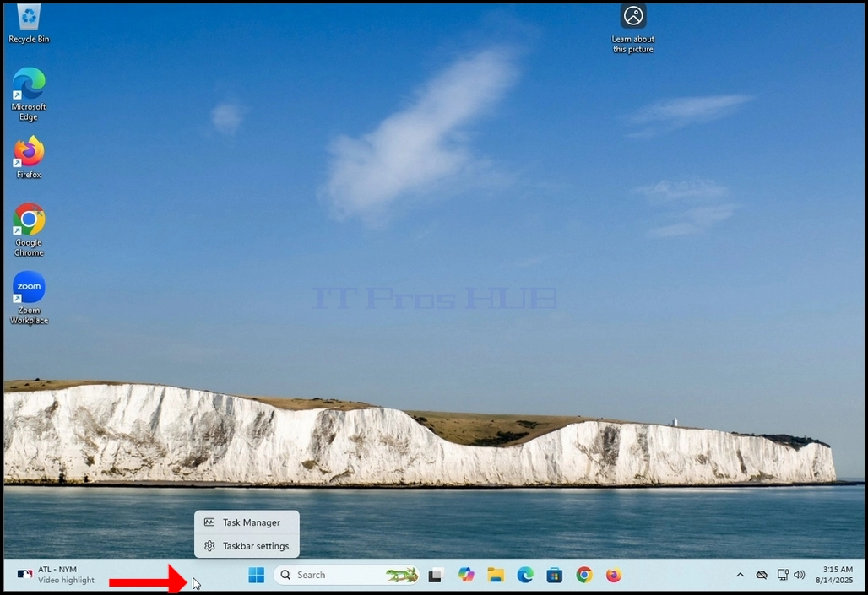The width and height of the screenshot is (868, 595).
Task: Click the Learn about this picture icon
Action: click(632, 29)
